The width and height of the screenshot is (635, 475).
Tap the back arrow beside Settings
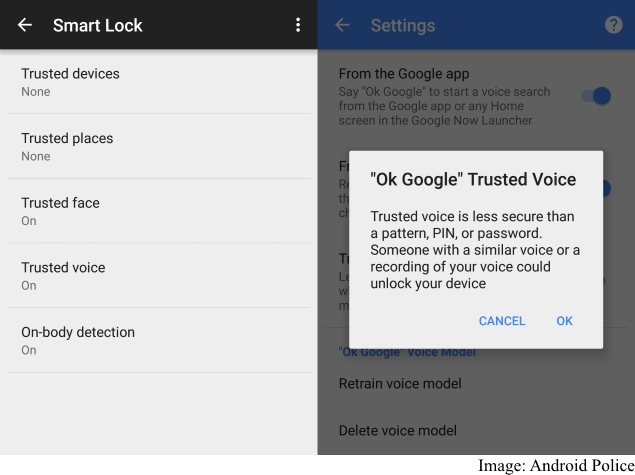pyautogui.click(x=343, y=25)
